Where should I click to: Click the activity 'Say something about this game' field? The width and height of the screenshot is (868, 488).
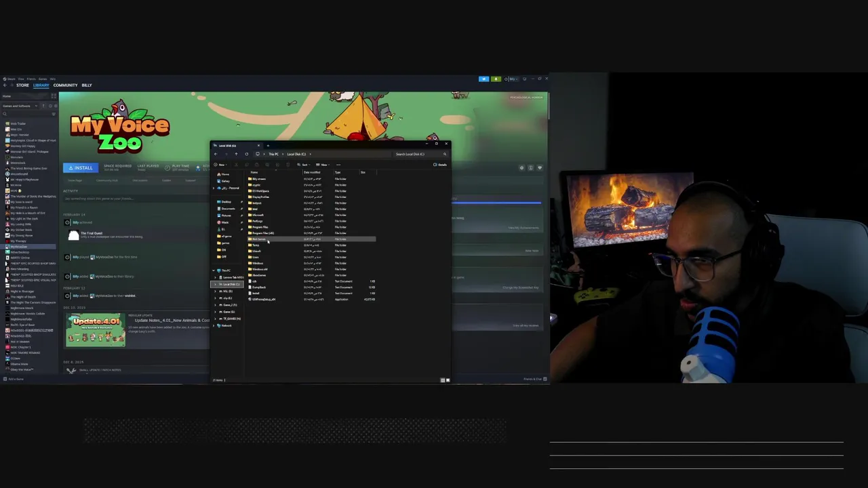click(x=136, y=199)
